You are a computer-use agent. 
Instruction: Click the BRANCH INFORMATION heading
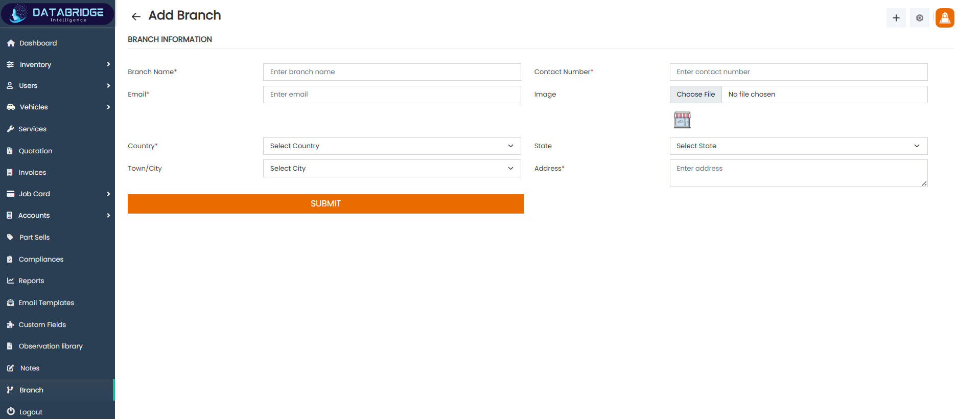pyautogui.click(x=170, y=39)
